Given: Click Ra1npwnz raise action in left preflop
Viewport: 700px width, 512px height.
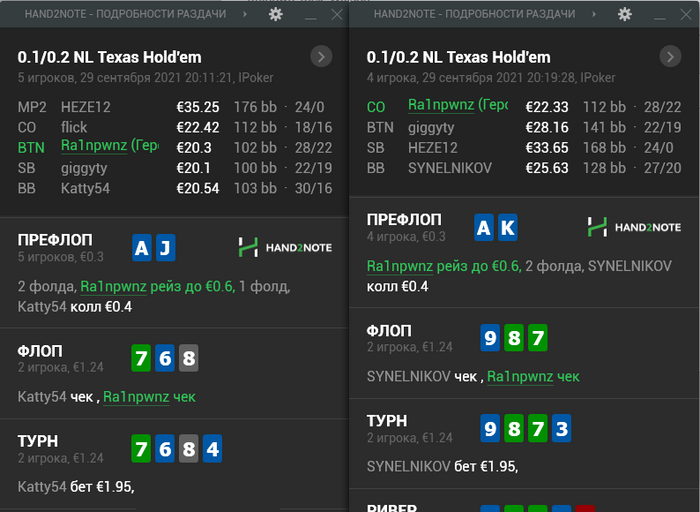Looking at the screenshot, I should pos(158,287).
